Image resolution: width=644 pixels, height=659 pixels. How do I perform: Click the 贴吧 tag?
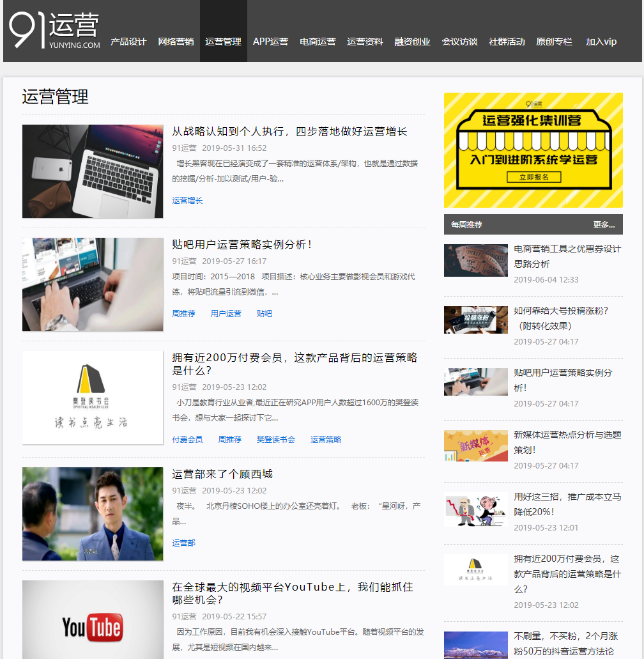point(264,314)
